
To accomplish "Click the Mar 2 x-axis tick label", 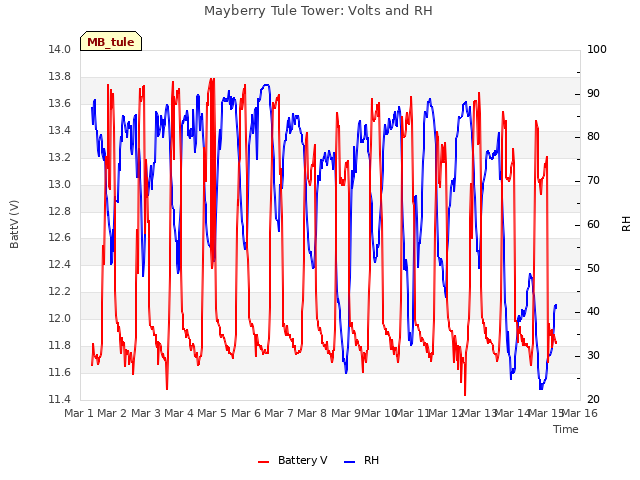I will coord(112,413).
